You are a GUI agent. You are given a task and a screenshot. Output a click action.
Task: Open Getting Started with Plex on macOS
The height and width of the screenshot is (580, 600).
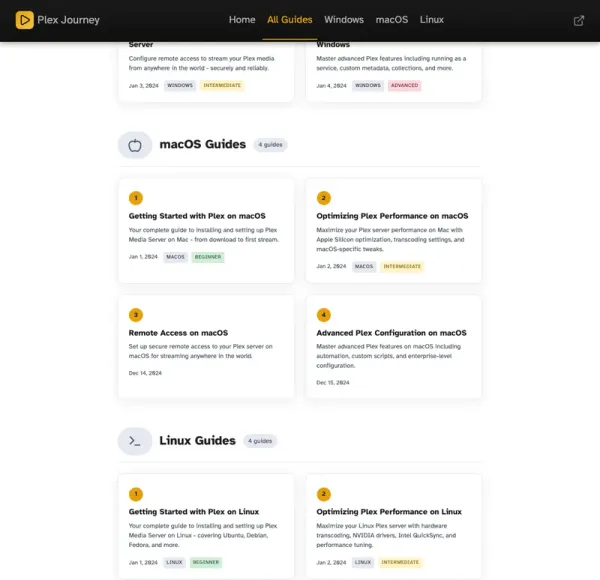197,216
